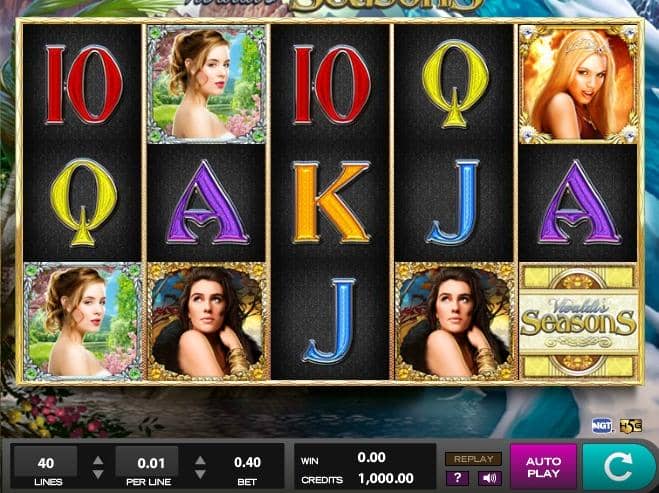Click the spring woman symbol on second reel
This screenshot has height=493, width=659.
click(x=206, y=84)
